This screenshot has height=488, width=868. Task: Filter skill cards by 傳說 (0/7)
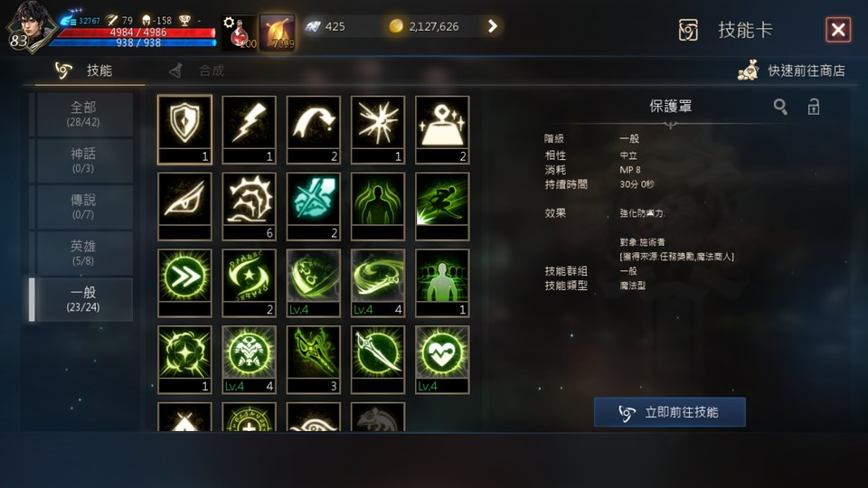click(83, 206)
